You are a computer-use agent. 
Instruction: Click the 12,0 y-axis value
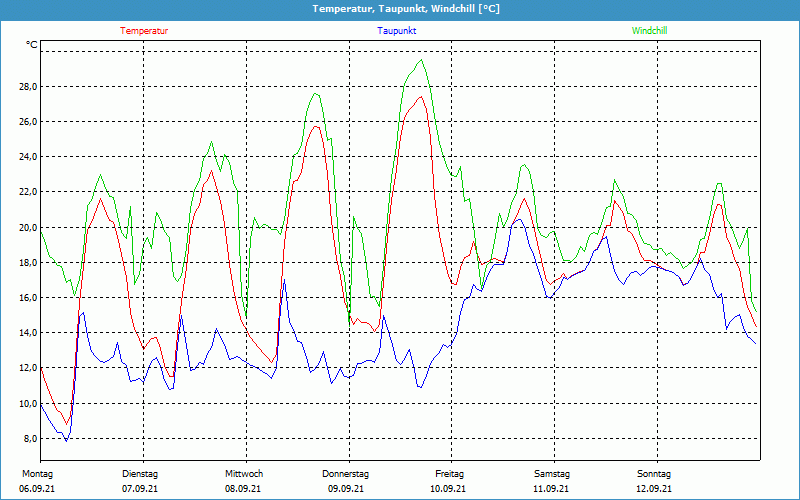click(x=29, y=368)
